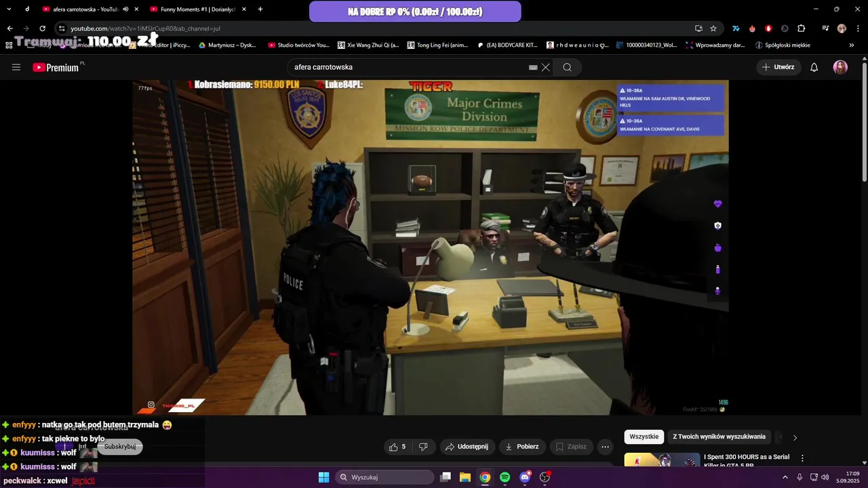This screenshot has height=488, width=868.
Task: Click the 'Utwórz' create button
Action: pyautogui.click(x=778, y=67)
